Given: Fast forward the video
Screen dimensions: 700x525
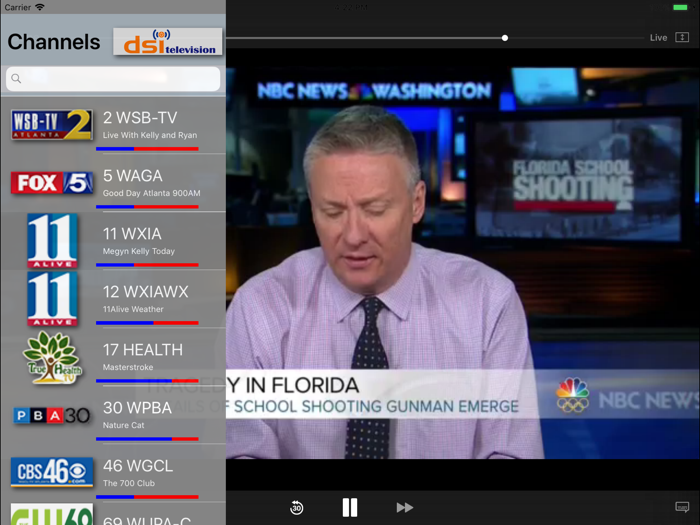Looking at the screenshot, I should coord(404,508).
